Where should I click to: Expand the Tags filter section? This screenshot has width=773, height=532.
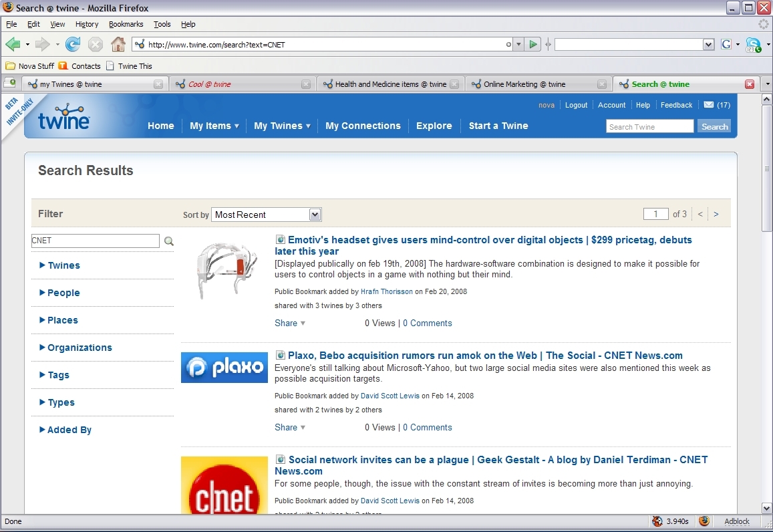[54, 375]
